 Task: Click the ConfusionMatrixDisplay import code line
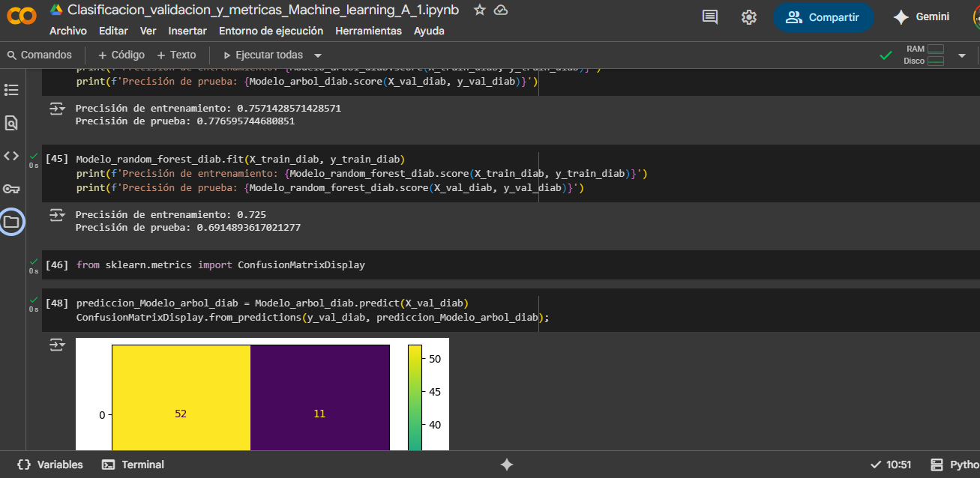(x=220, y=265)
